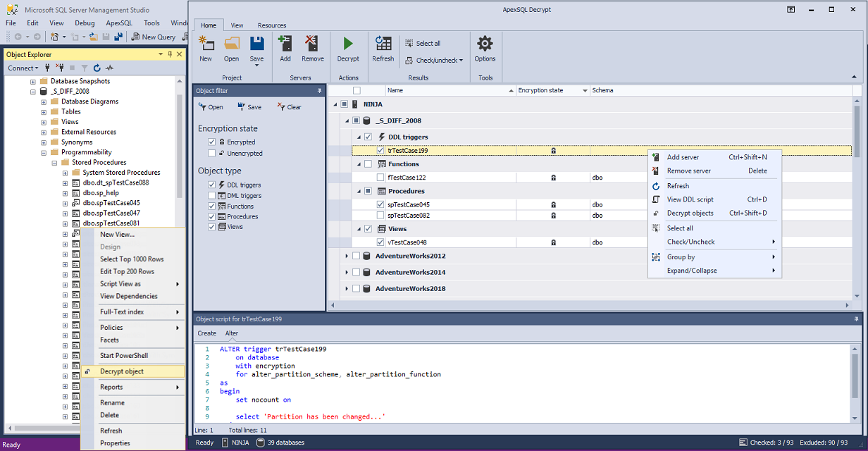Screen dimensions: 868x451
Task: Click the Add server icon
Action: point(285,44)
